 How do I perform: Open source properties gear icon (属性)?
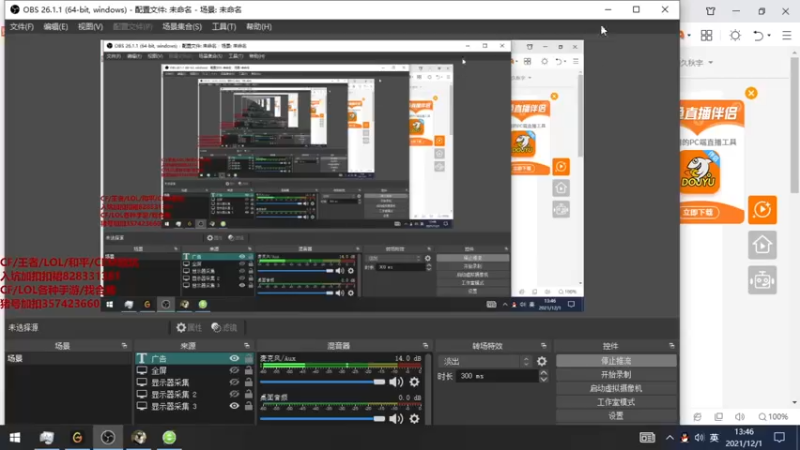pos(181,328)
